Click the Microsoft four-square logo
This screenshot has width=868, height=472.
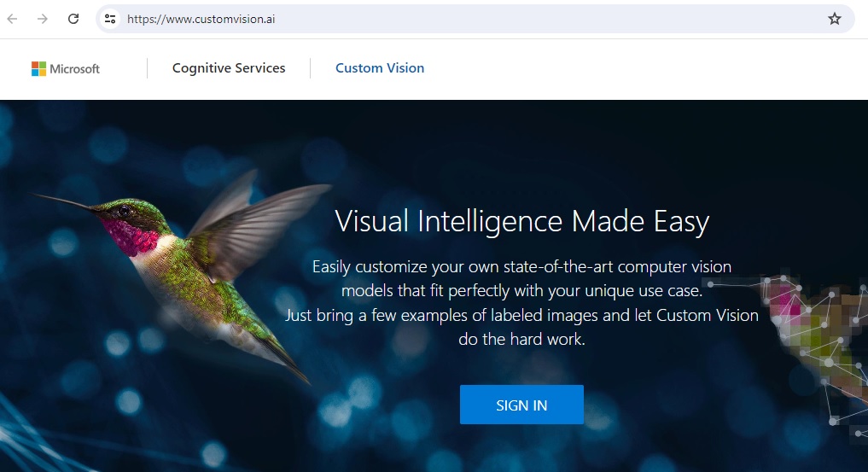[x=38, y=68]
